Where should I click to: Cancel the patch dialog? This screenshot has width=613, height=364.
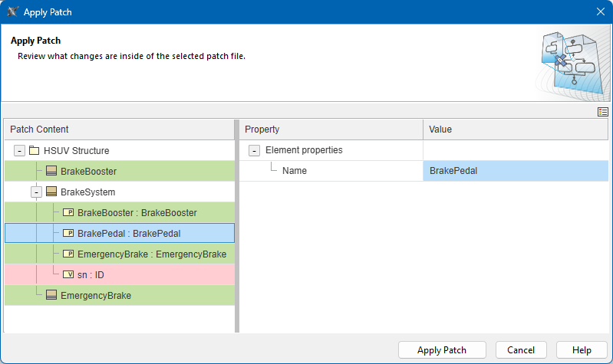(521, 350)
